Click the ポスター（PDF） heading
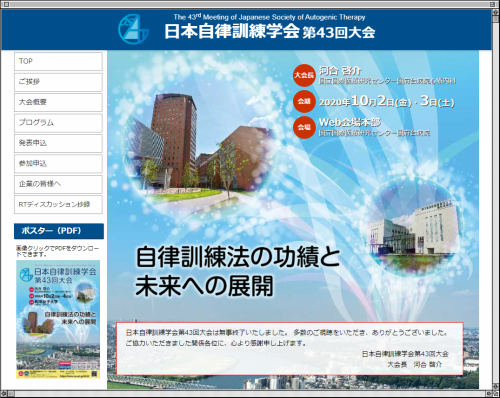Viewport: 500px width, 398px height. click(x=59, y=231)
